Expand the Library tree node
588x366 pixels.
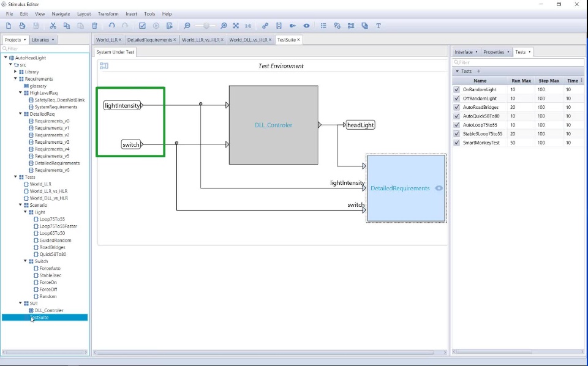pyautogui.click(x=15, y=72)
